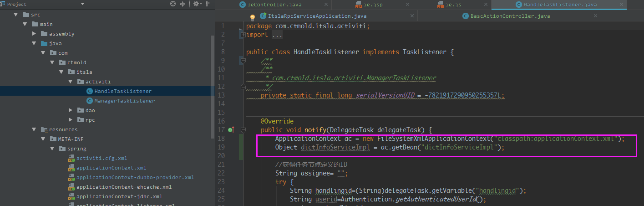Collapse the activiti package
The image size is (644, 206).
[x=71, y=82]
